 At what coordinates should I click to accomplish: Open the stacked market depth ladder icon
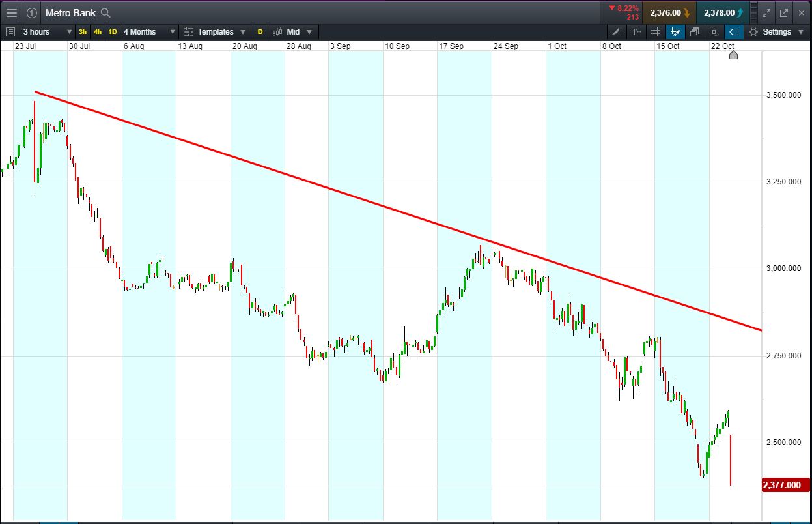click(x=754, y=12)
